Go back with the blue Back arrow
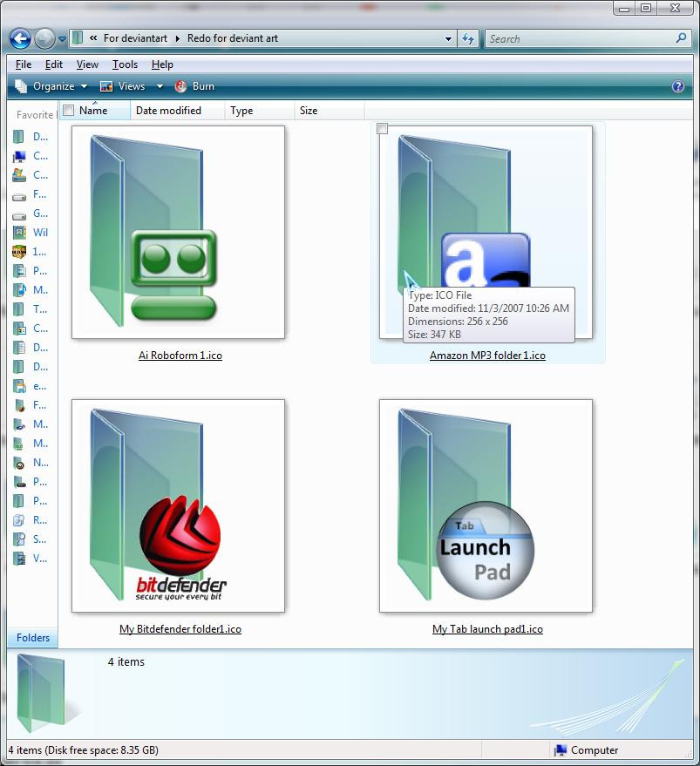The image size is (700, 766). pos(21,38)
